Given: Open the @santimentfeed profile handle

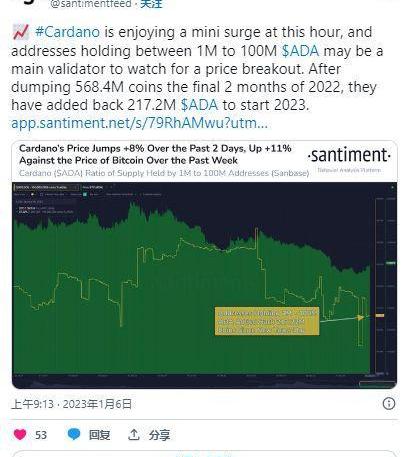Looking at the screenshot, I should [91, 4].
